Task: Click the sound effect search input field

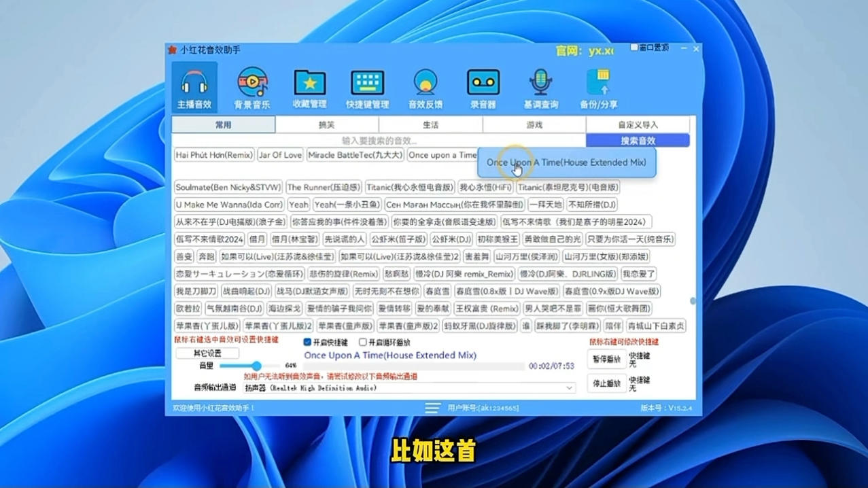Action: (x=379, y=141)
